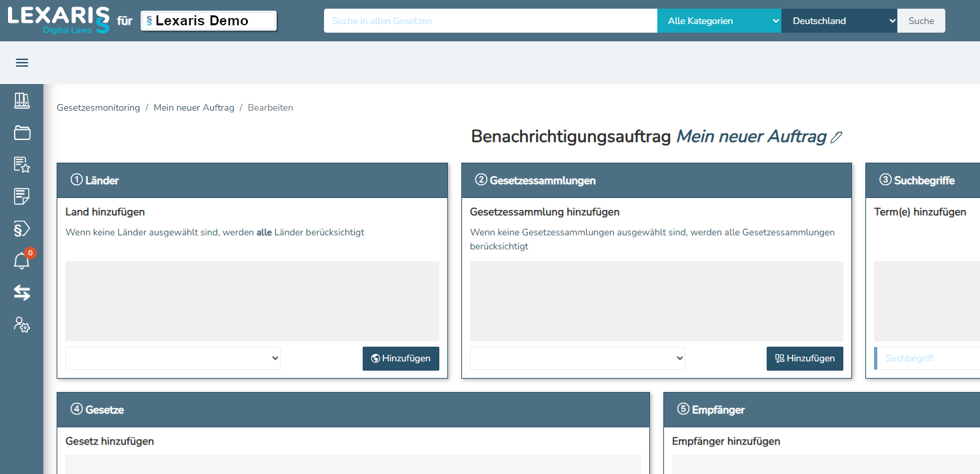
Task: Expand the Gesetzessammlung hinzufügen select box
Action: coord(577,358)
